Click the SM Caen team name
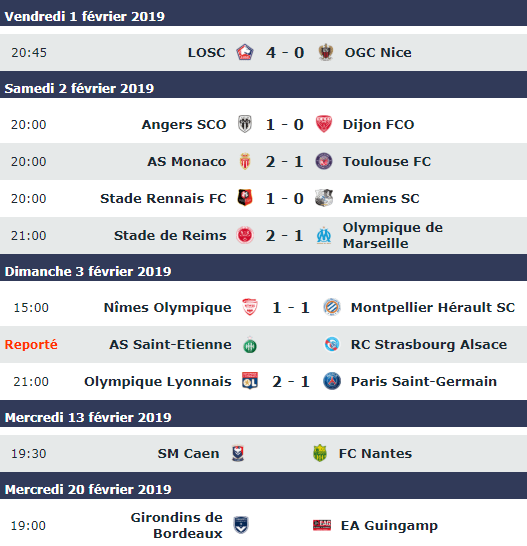Screen dimensions: 527x546 point(188,453)
